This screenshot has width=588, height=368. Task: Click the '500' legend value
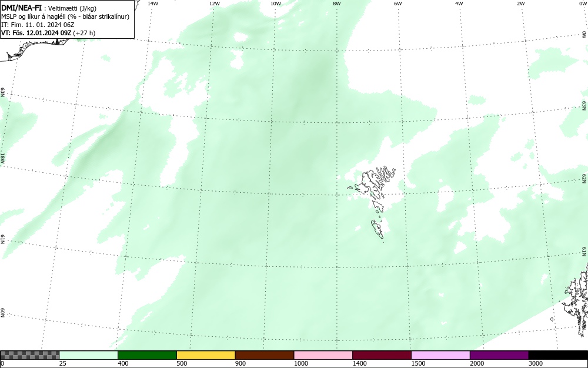(182, 363)
